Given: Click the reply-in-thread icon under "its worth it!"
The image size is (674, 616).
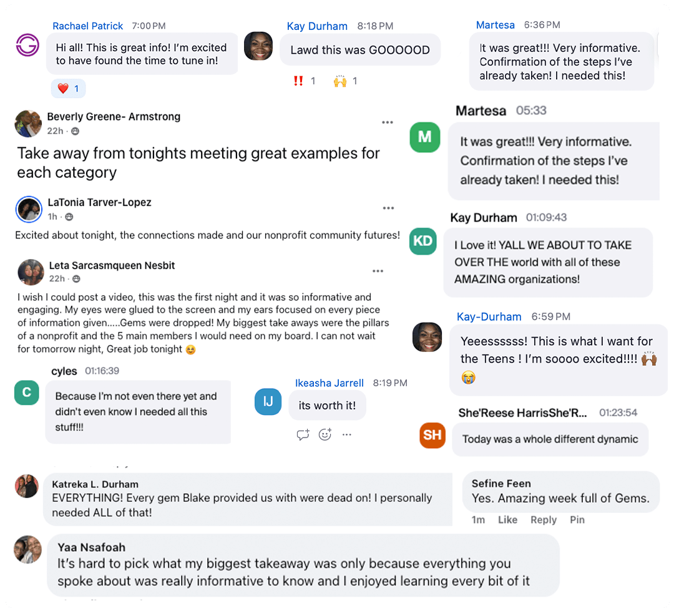Looking at the screenshot, I should tap(303, 435).
